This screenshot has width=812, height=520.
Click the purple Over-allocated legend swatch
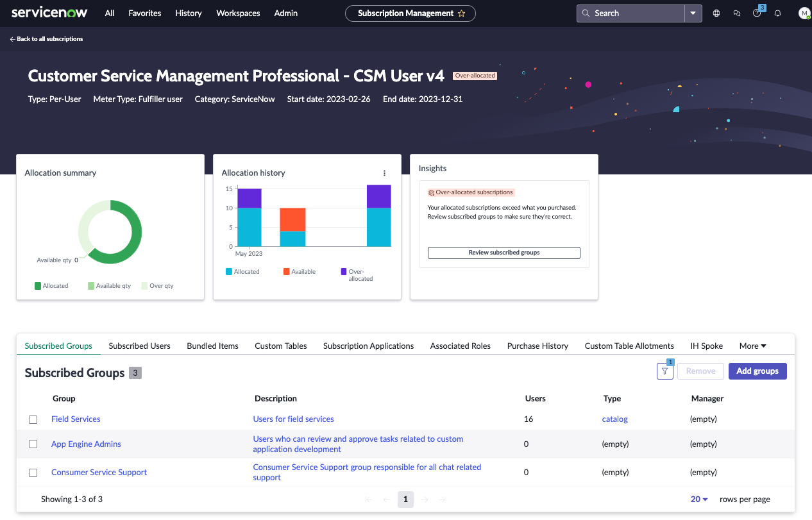coord(344,272)
